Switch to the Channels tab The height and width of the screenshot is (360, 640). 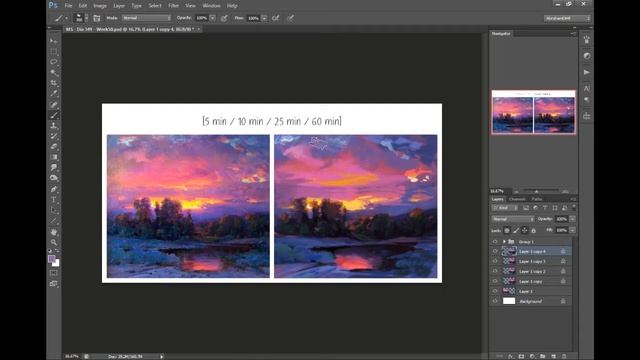click(x=517, y=199)
